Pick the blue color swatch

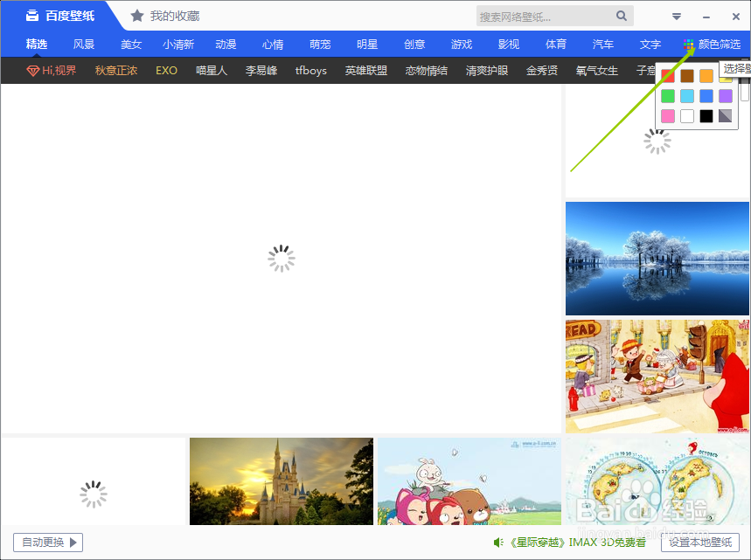706,96
